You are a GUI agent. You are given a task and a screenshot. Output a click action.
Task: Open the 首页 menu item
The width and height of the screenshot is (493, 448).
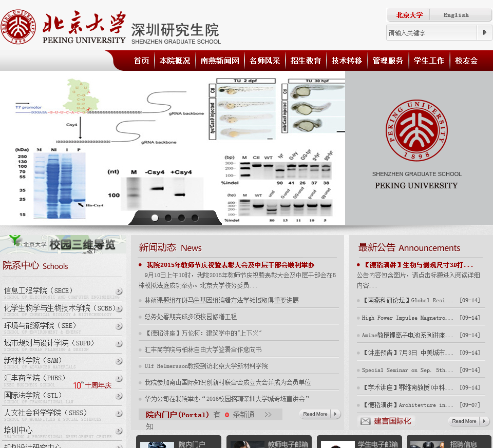coord(142,61)
